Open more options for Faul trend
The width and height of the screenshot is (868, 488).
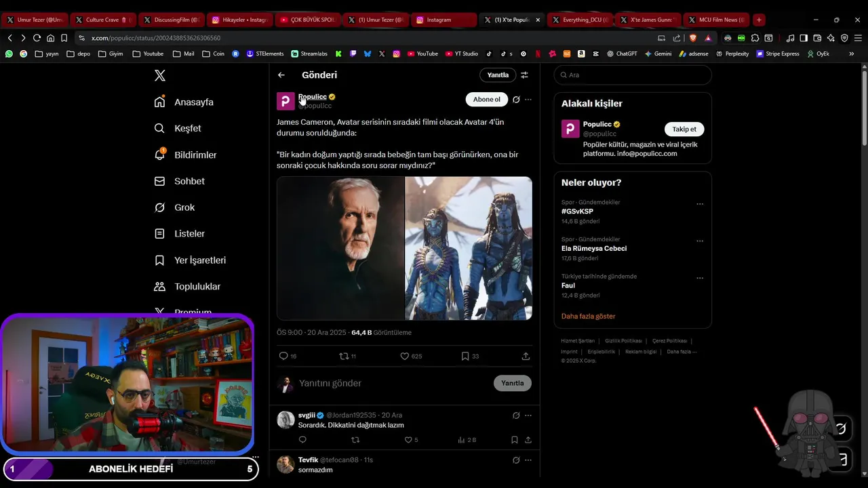[700, 278]
